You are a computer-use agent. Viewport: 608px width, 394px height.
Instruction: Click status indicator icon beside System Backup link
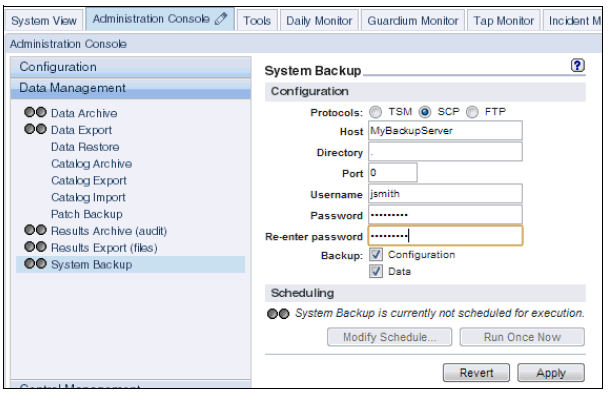coord(35,264)
